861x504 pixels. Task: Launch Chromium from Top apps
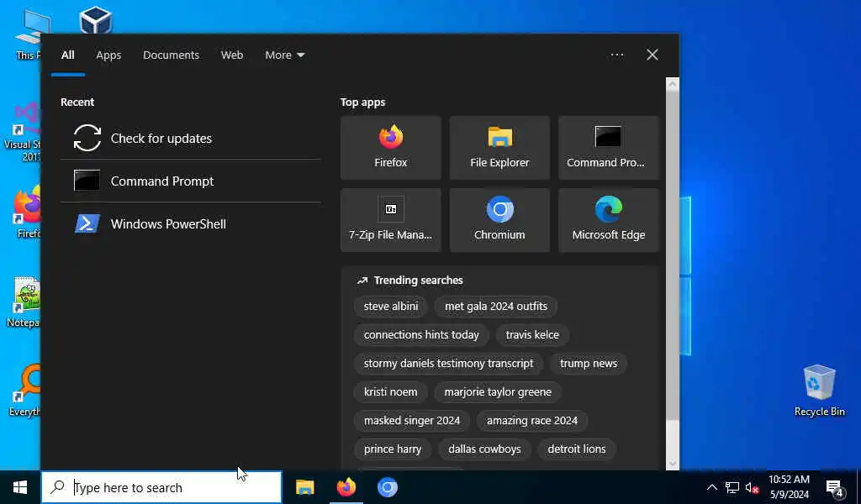[x=499, y=220]
